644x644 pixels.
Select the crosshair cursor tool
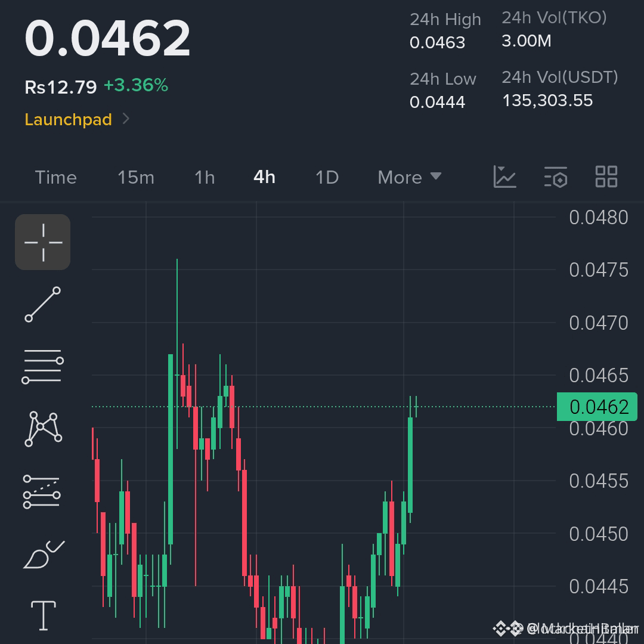point(43,242)
